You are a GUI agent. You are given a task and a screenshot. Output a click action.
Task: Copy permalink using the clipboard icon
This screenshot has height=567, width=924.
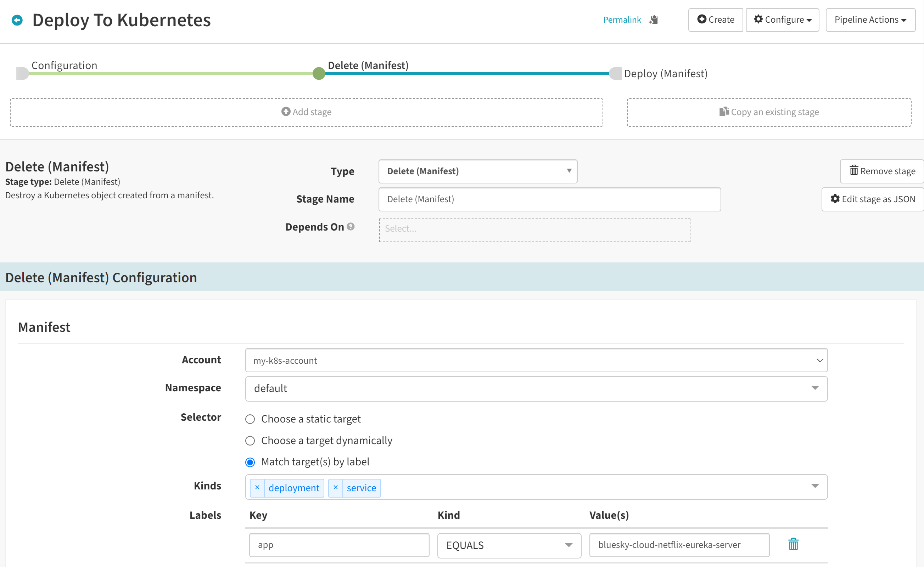click(654, 20)
